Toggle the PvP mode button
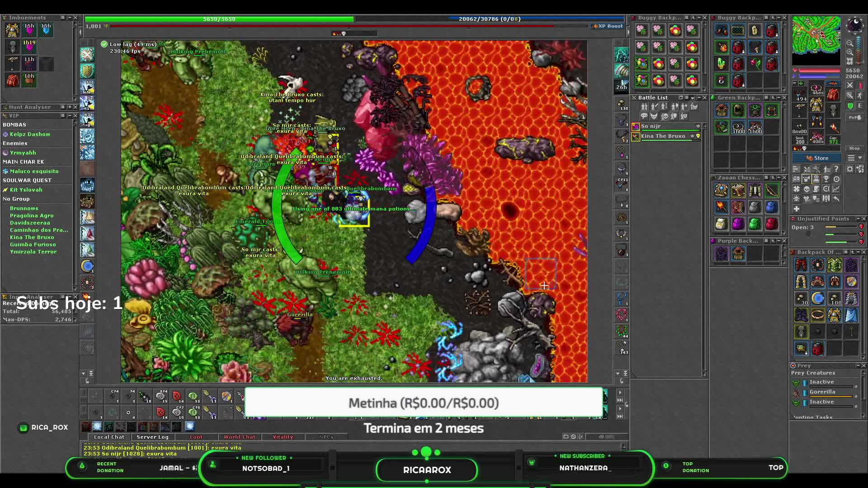 (x=855, y=117)
